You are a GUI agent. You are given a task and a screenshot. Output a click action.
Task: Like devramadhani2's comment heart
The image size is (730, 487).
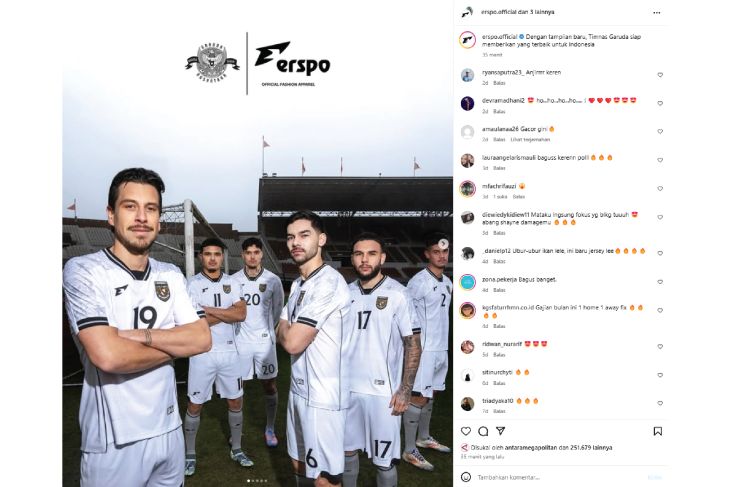click(x=660, y=103)
